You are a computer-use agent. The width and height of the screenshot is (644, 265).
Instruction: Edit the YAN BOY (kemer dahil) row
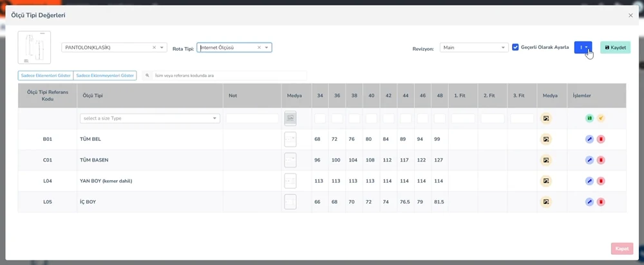[x=589, y=181]
